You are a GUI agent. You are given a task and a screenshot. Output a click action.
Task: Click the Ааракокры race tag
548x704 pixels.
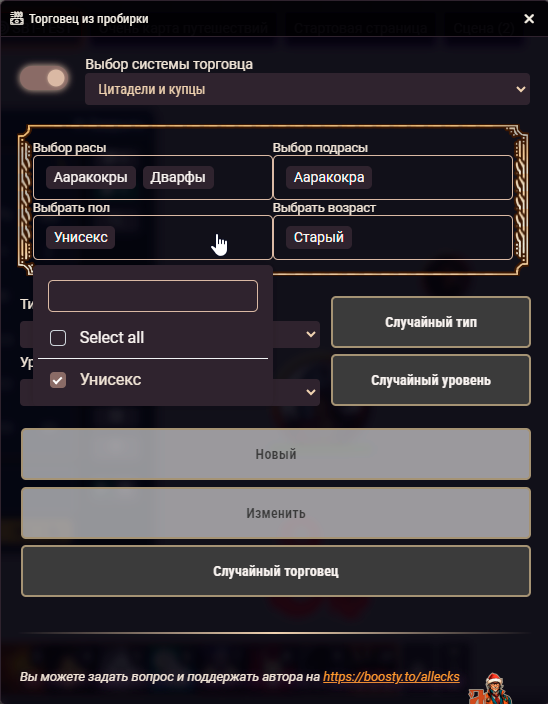tap(91, 177)
